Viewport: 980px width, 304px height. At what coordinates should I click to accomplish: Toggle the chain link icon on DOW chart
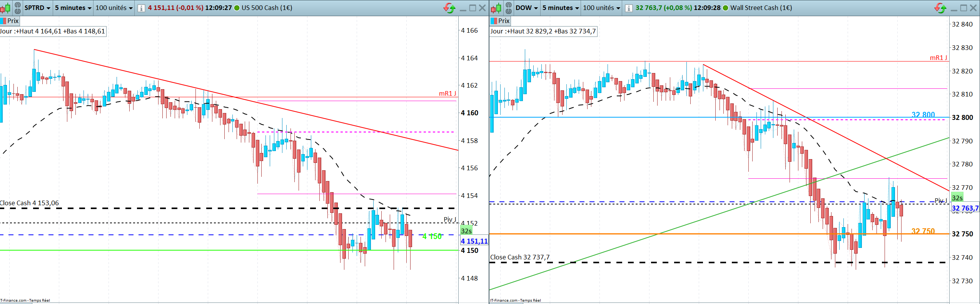pos(509,8)
